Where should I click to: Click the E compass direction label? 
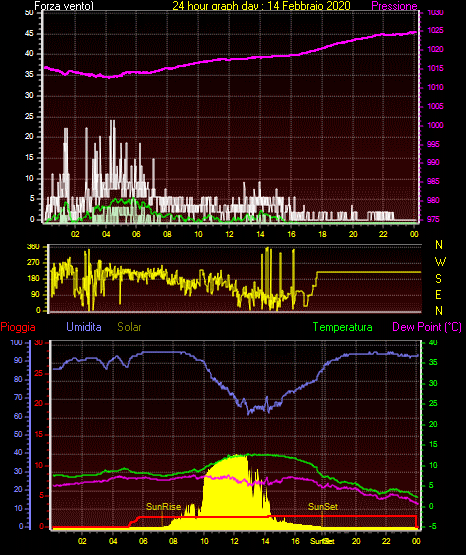coord(438,294)
